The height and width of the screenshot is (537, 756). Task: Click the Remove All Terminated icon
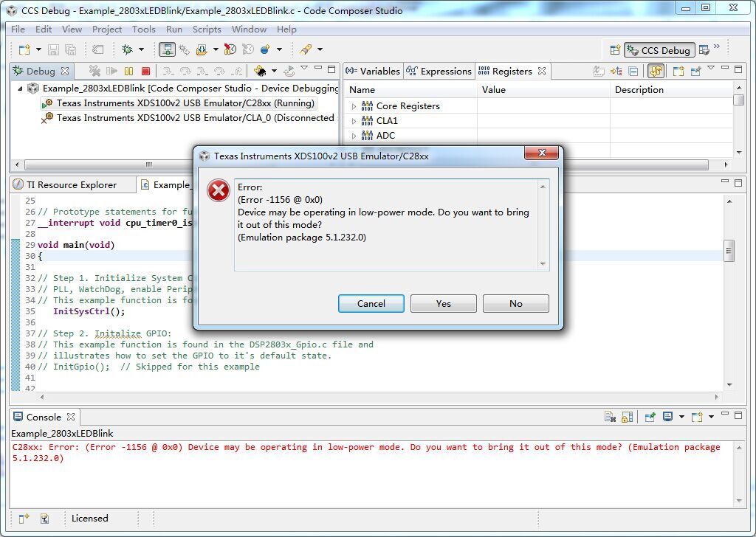[x=95, y=72]
